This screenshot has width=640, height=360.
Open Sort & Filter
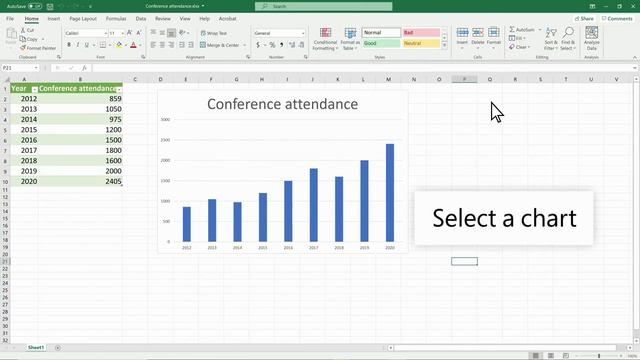click(551, 39)
